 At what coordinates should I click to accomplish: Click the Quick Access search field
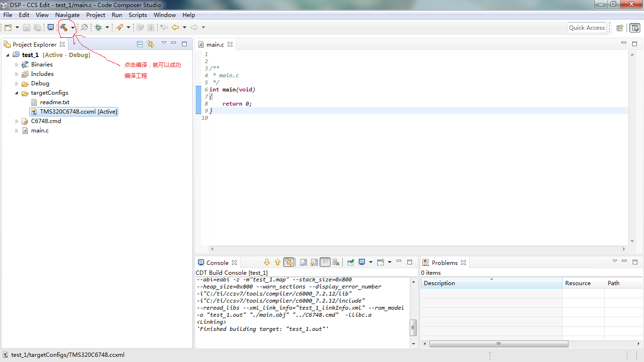point(586,28)
